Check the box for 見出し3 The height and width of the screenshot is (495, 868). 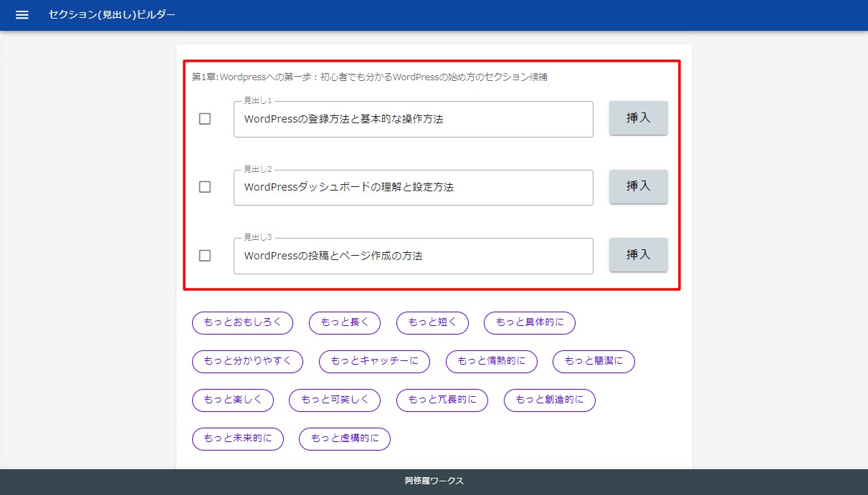pyautogui.click(x=205, y=256)
